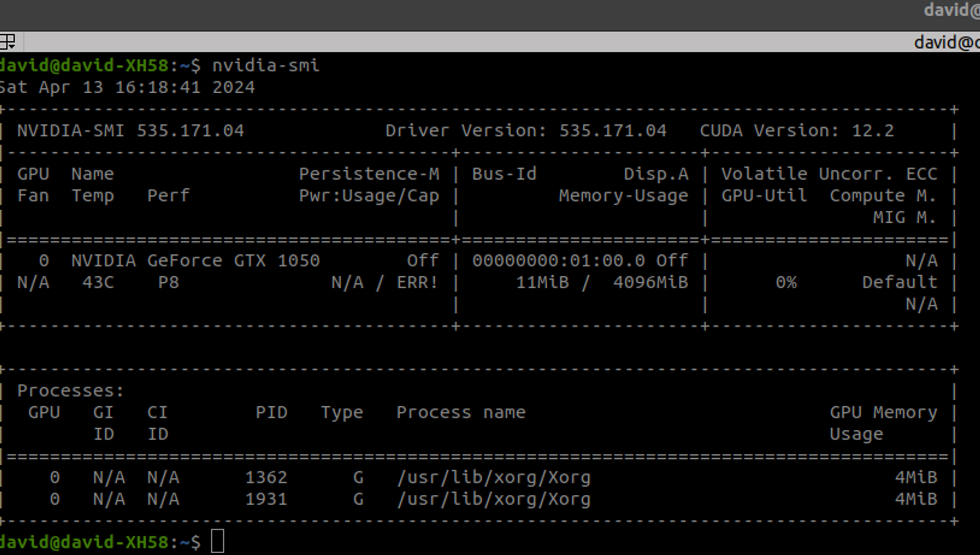Click the Default compute mode value
The height and width of the screenshot is (555, 980).
[900, 283]
